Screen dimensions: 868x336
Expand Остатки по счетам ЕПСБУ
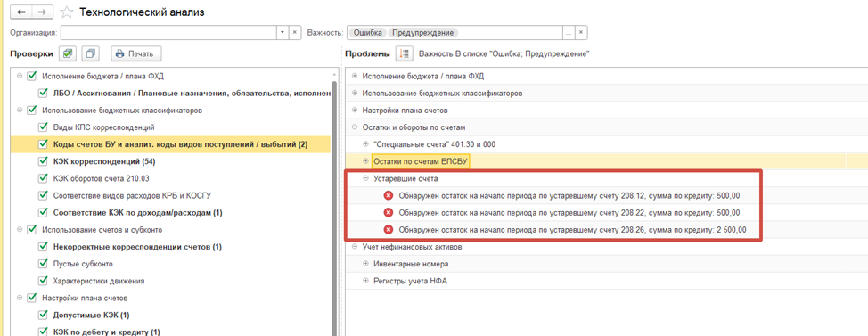365,161
